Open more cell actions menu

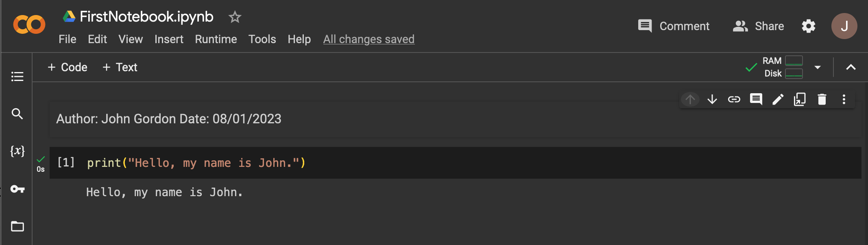click(844, 99)
